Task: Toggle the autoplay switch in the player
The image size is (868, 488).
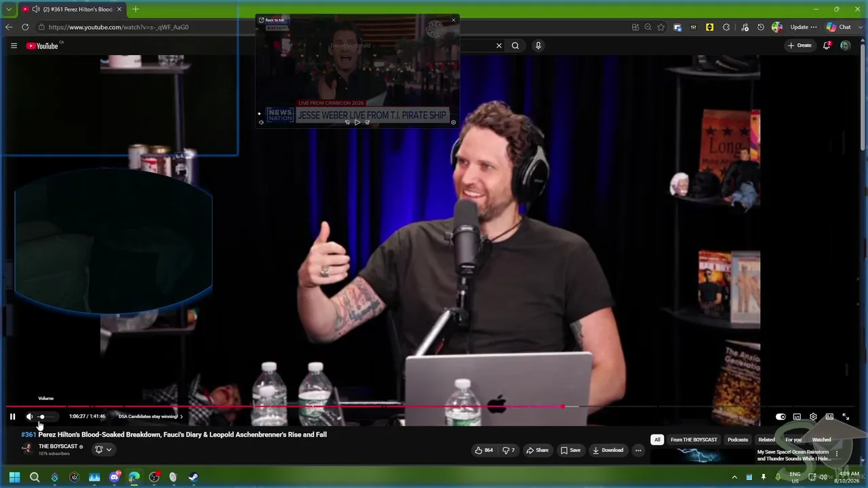Action: click(781, 417)
